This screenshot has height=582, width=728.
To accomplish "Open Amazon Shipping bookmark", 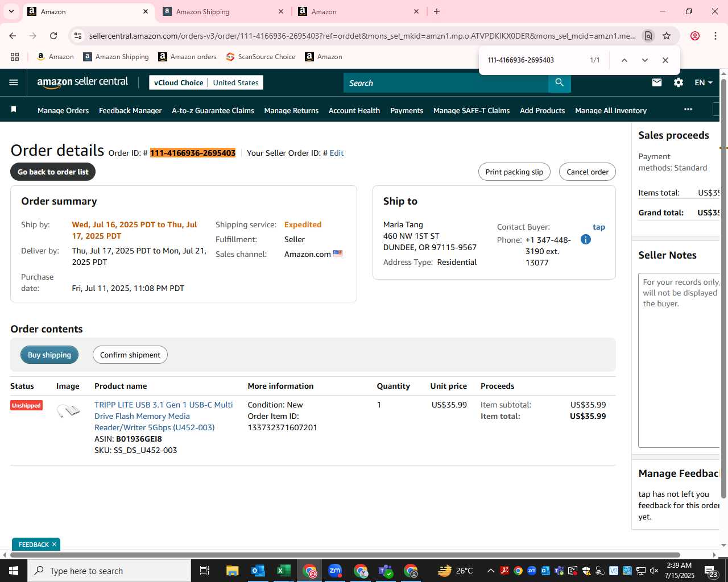I will [x=116, y=57].
